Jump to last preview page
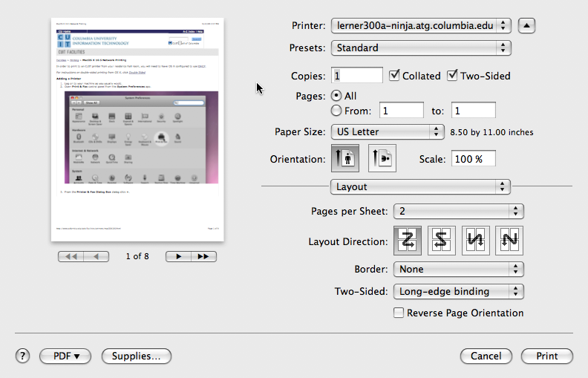The image size is (588, 378). [203, 256]
